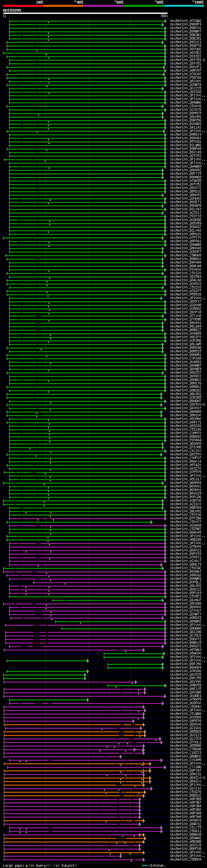Select hit UniRef100_B2KNE6

point(186,124)
